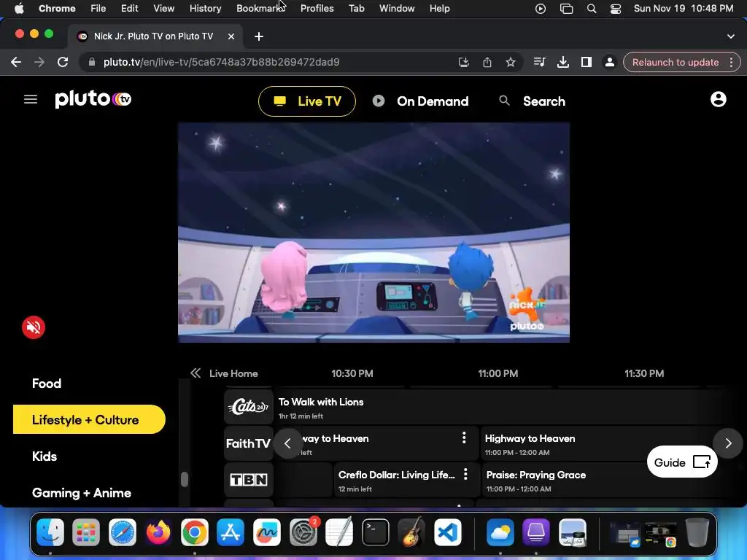The width and height of the screenshot is (747, 560).
Task: Open the View menu
Action: 163,8
